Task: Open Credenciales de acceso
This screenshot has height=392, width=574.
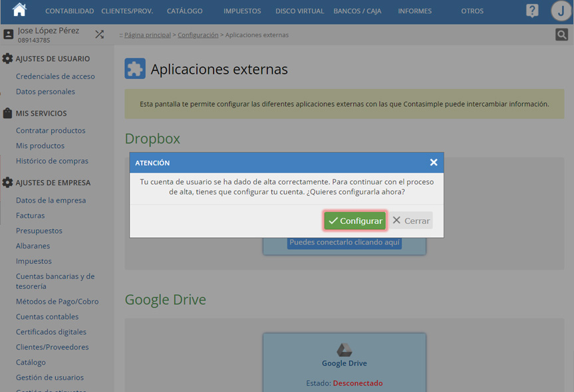Action: coord(55,76)
